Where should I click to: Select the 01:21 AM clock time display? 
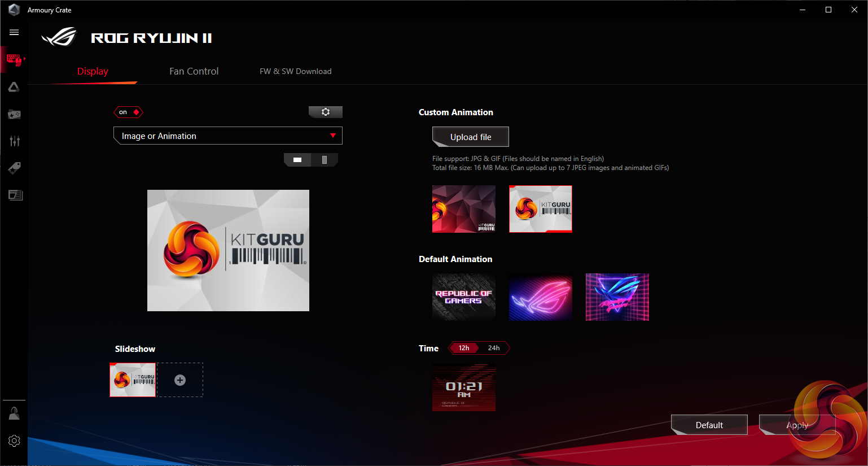tap(464, 387)
